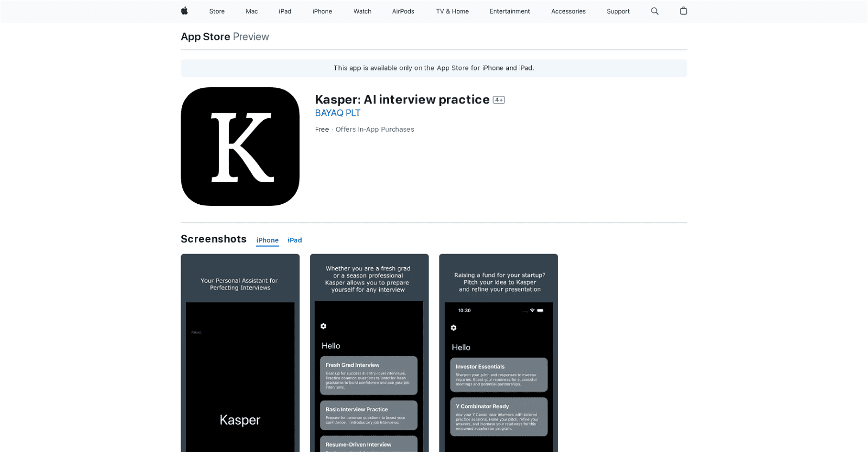Click the Screenshots section heading

(214, 239)
